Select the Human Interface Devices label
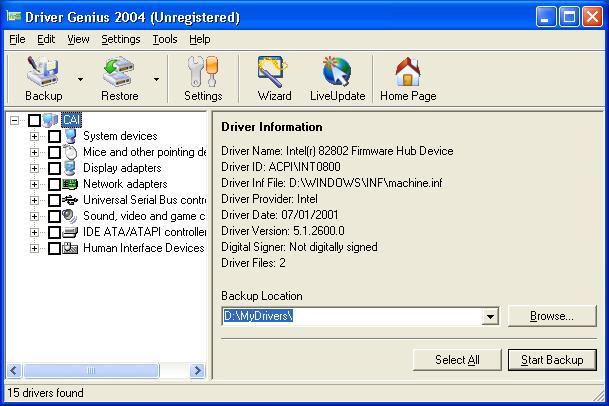Viewport: 609px width, 406px height. click(x=144, y=248)
